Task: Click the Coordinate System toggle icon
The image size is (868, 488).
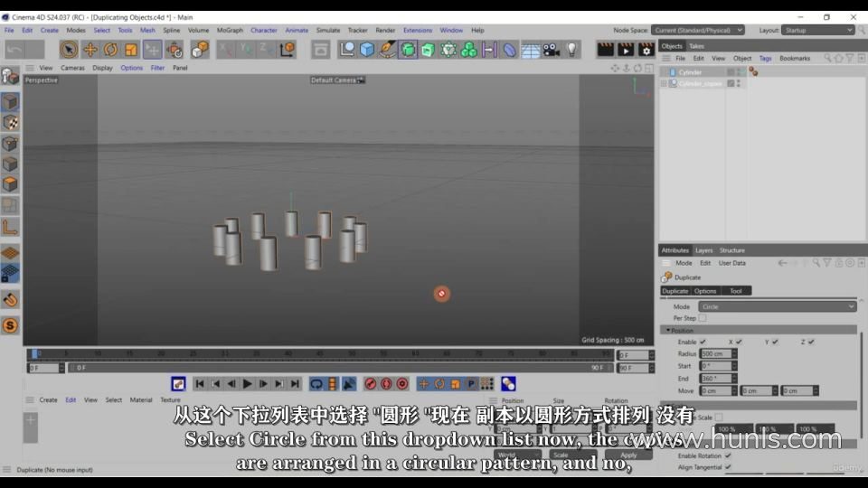Action: click(288, 50)
